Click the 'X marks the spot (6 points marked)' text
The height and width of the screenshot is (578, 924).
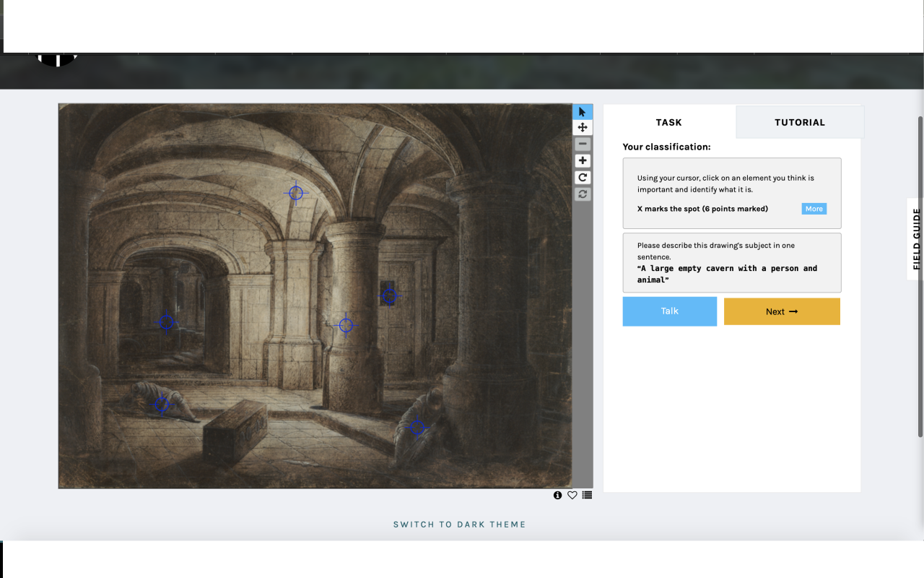point(702,209)
